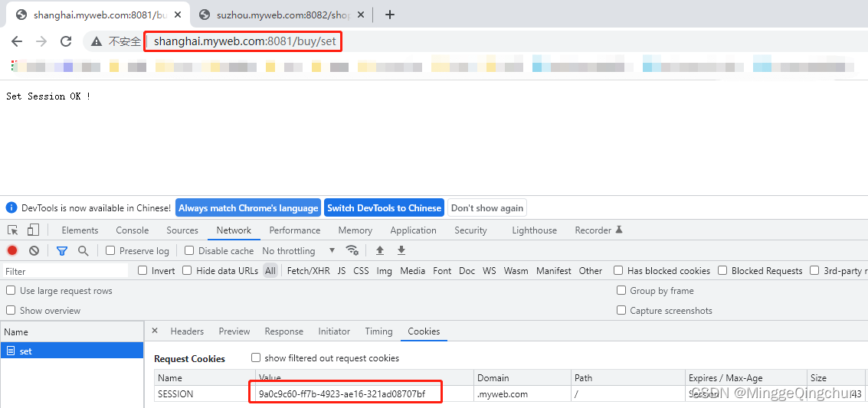Click Always match Chrome's language button

(x=248, y=208)
